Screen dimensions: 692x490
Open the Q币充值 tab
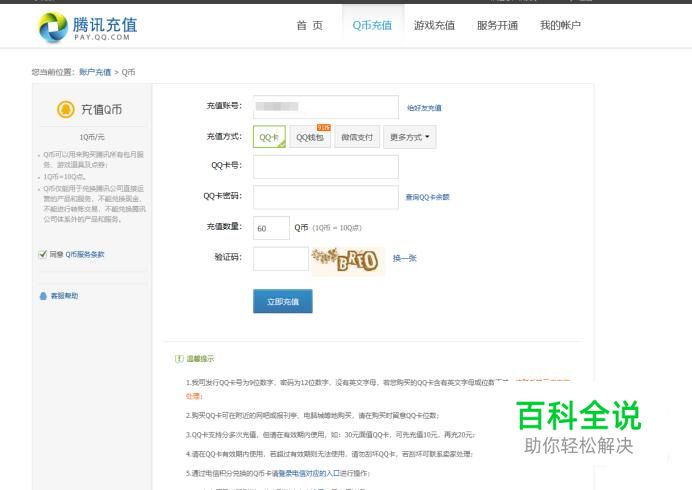372,26
